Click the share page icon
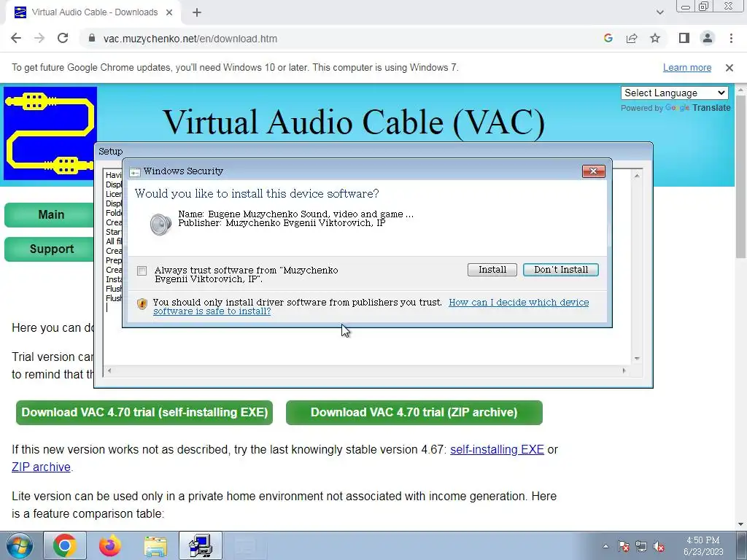 pyautogui.click(x=632, y=39)
